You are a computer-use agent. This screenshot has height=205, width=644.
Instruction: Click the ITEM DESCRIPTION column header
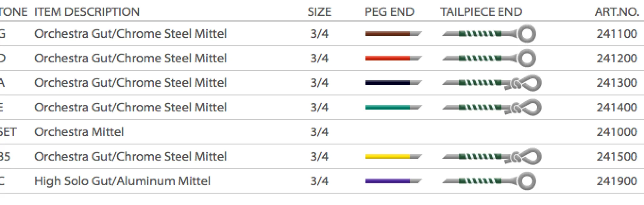point(87,12)
